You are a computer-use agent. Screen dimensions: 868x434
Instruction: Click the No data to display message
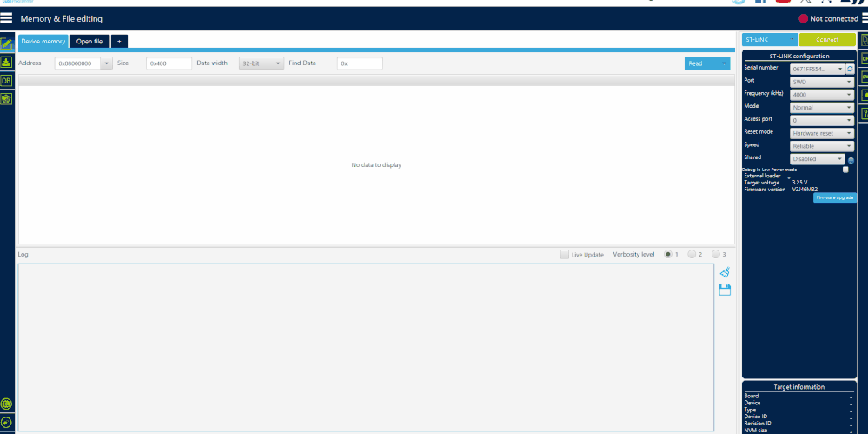[376, 165]
